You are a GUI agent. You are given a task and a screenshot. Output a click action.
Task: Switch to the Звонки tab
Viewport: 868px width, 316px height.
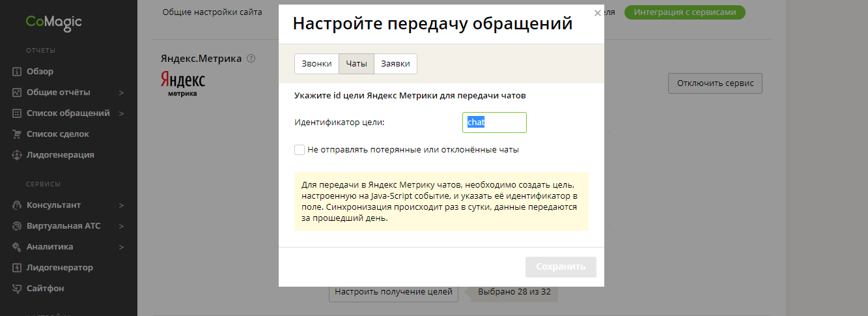(x=316, y=64)
